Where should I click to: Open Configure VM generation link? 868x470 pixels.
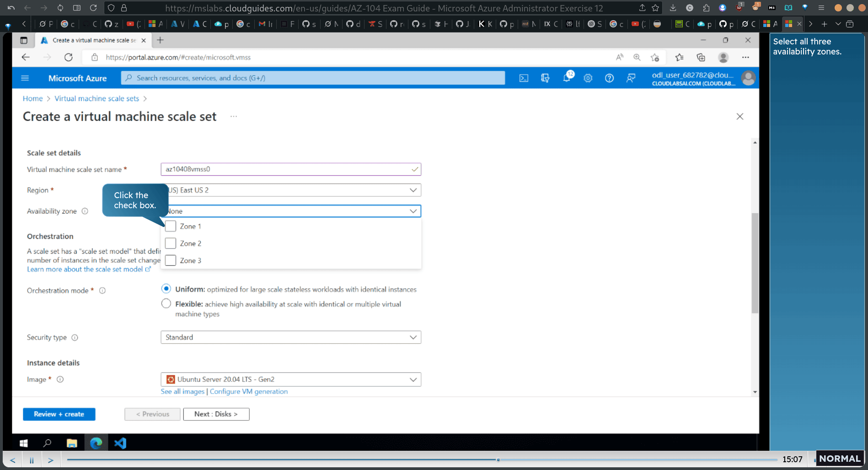coord(249,391)
